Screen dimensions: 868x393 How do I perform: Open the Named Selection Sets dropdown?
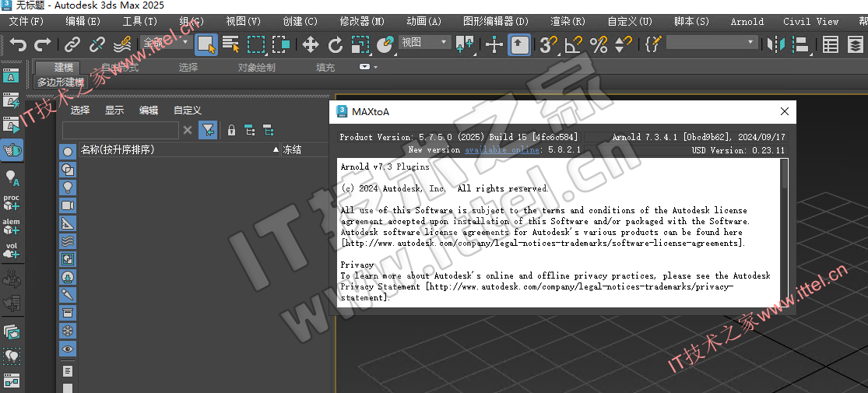tap(712, 43)
